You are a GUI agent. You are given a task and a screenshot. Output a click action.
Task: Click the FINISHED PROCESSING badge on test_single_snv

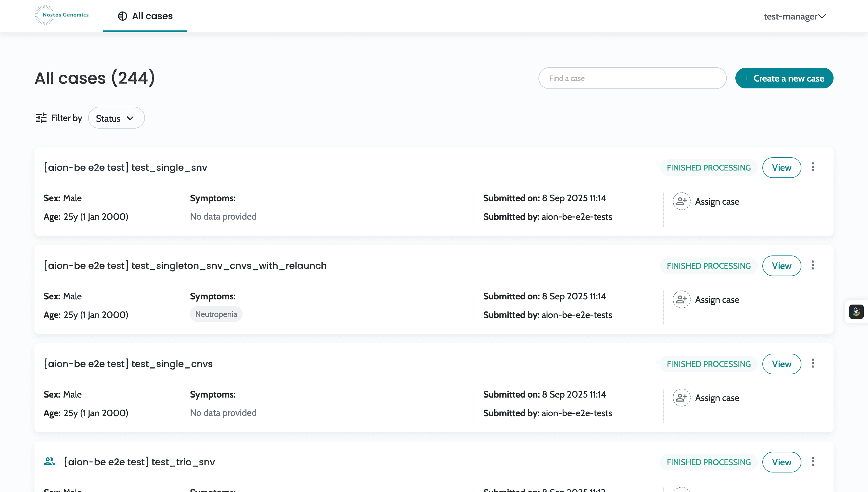click(x=708, y=167)
